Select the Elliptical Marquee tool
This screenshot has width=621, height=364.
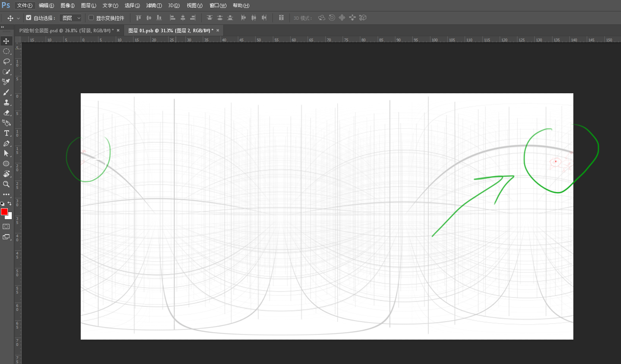coord(6,52)
